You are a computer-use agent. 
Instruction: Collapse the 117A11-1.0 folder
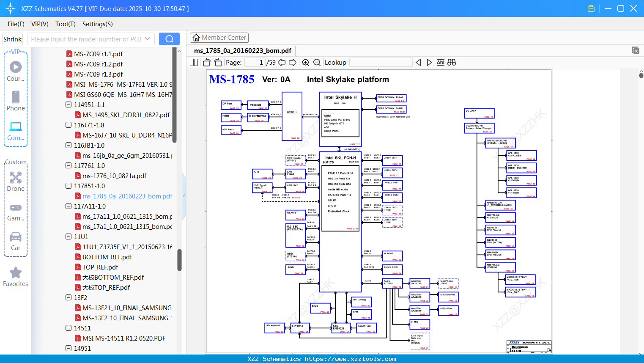pyautogui.click(x=69, y=206)
